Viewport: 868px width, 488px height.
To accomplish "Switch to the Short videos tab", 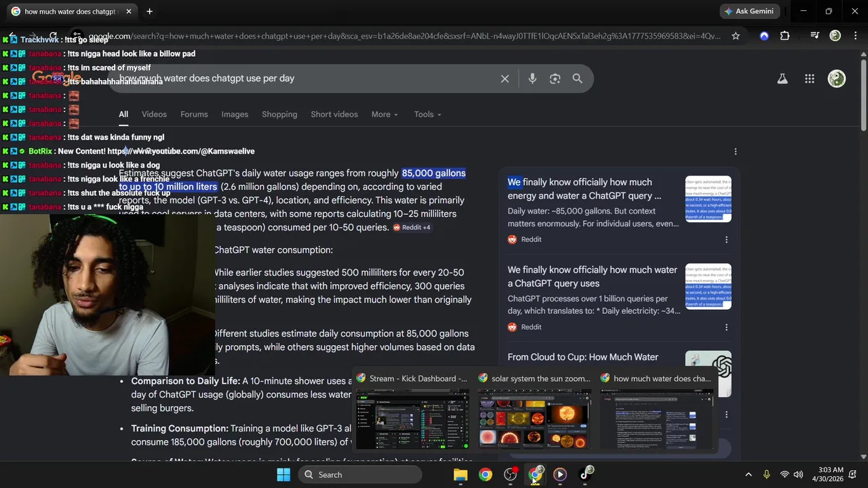I will click(334, 115).
